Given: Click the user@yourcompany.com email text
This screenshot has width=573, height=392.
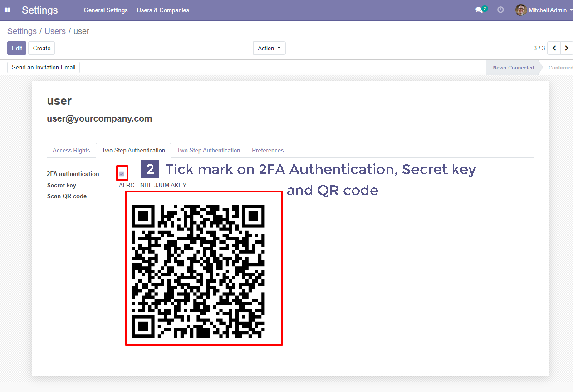Looking at the screenshot, I should pyautogui.click(x=99, y=118).
